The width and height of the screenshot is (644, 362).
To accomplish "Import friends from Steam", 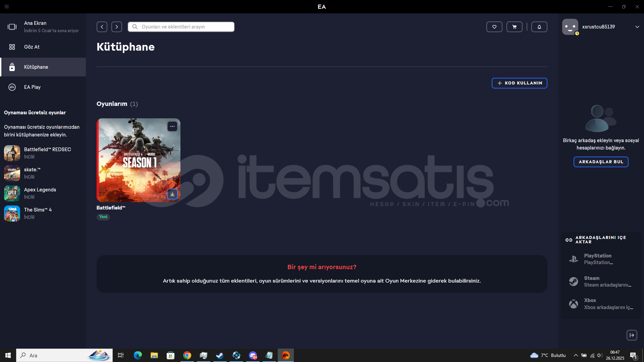I will 600,282.
